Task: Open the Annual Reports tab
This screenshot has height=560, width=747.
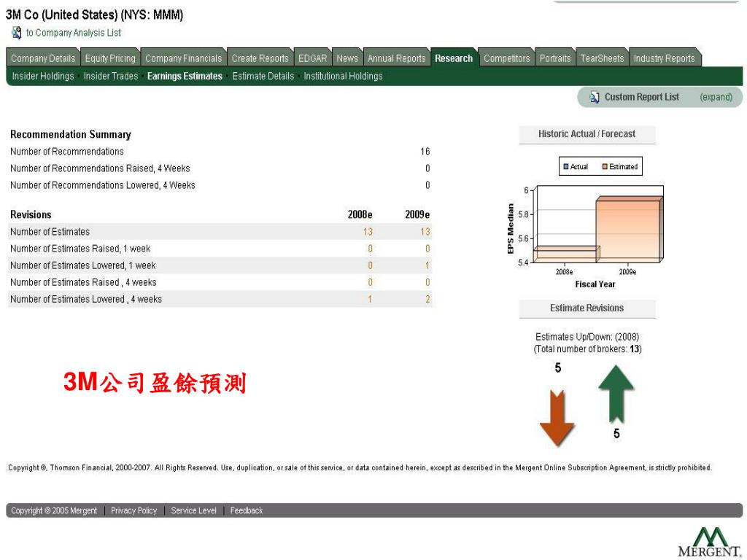Action: (396, 58)
